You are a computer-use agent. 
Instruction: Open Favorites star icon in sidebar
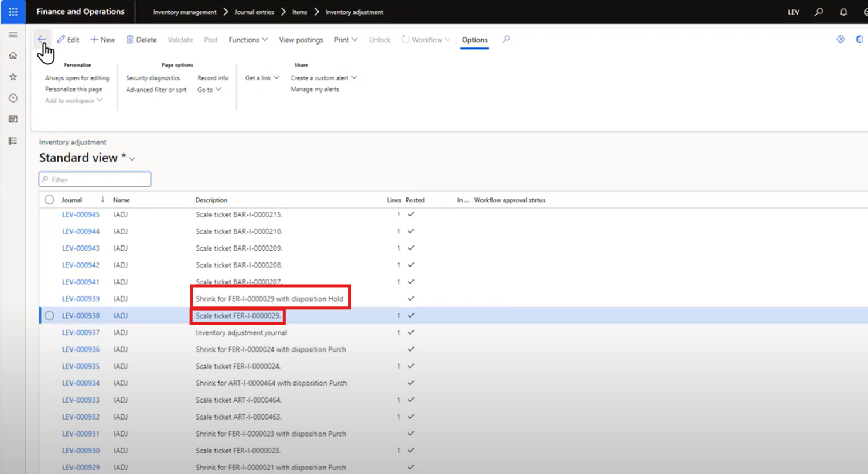pos(13,76)
